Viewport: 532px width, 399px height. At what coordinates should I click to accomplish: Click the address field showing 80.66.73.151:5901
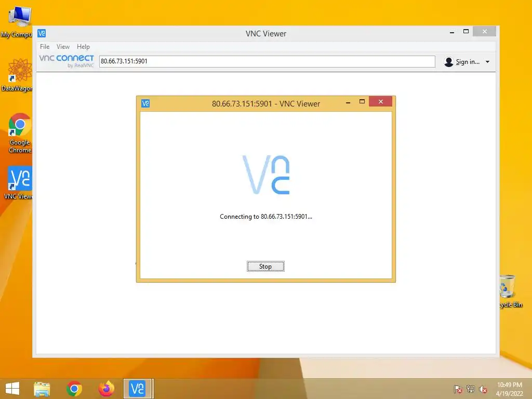pyautogui.click(x=267, y=61)
